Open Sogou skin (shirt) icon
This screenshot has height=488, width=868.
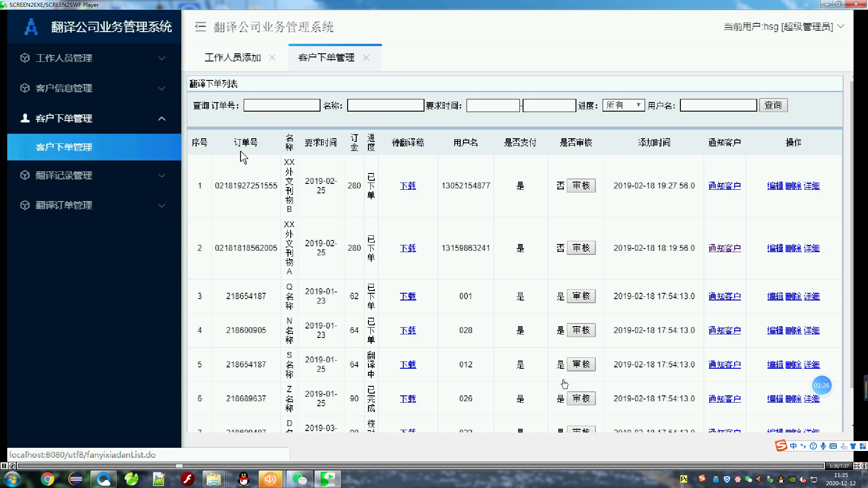[x=853, y=446]
